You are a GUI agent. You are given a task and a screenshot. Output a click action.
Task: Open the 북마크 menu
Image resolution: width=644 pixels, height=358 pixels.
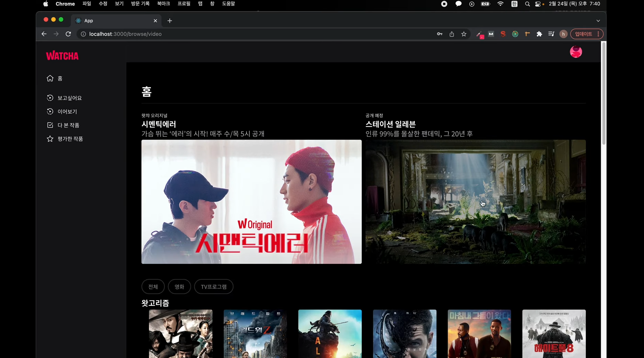tap(163, 4)
